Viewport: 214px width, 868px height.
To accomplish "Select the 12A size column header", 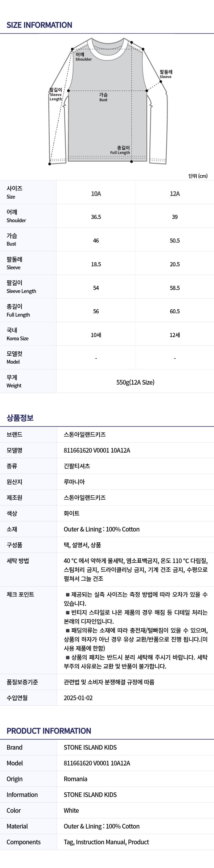I will coord(175,193).
